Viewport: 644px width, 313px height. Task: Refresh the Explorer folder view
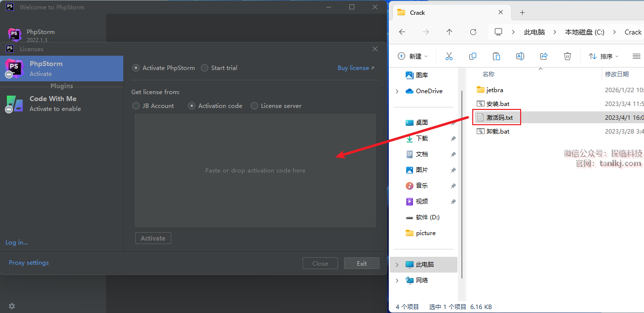pyautogui.click(x=473, y=32)
